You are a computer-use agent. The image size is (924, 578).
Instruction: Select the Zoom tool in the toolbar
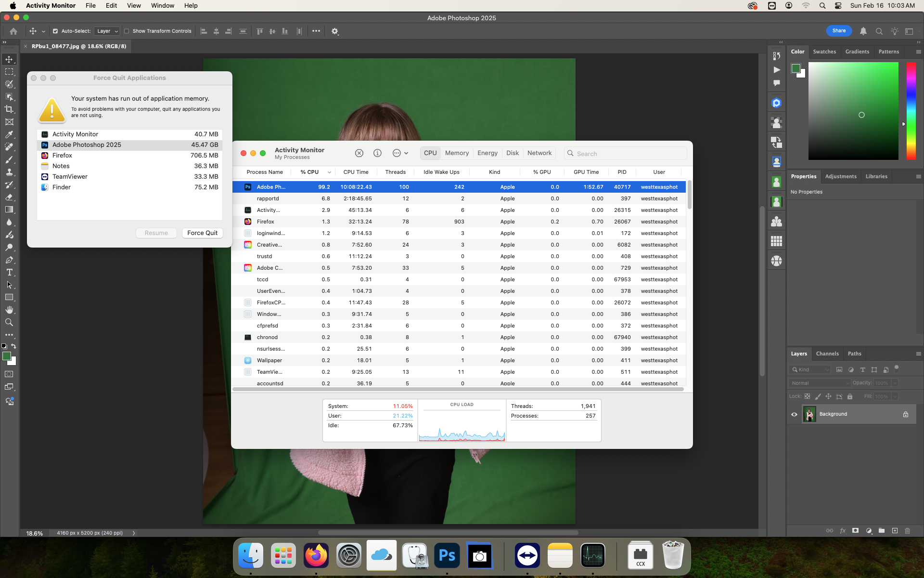9,322
